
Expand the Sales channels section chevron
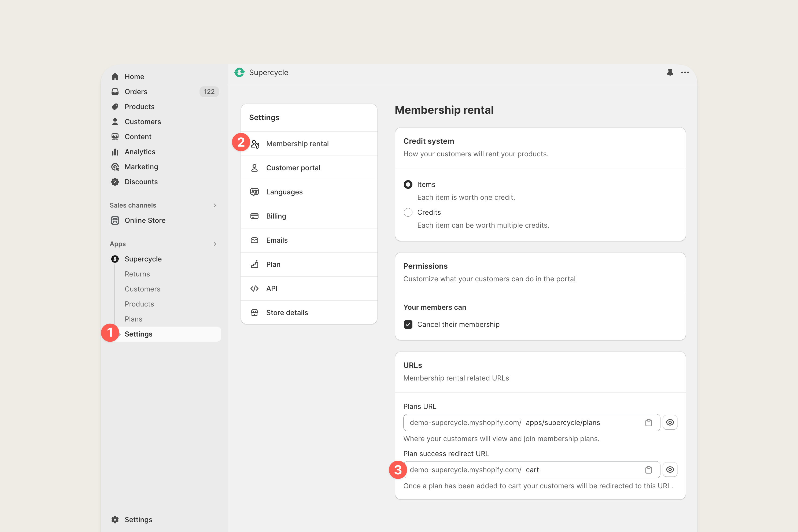(215, 205)
